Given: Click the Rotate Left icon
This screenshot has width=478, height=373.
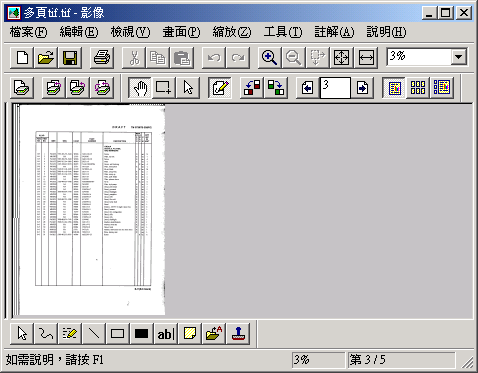Looking at the screenshot, I should click(x=252, y=88).
